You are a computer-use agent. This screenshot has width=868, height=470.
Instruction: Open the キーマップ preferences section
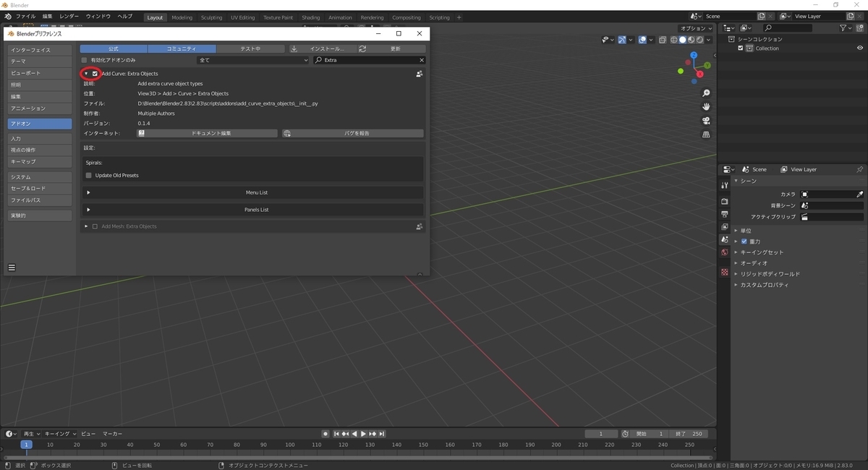(x=40, y=161)
